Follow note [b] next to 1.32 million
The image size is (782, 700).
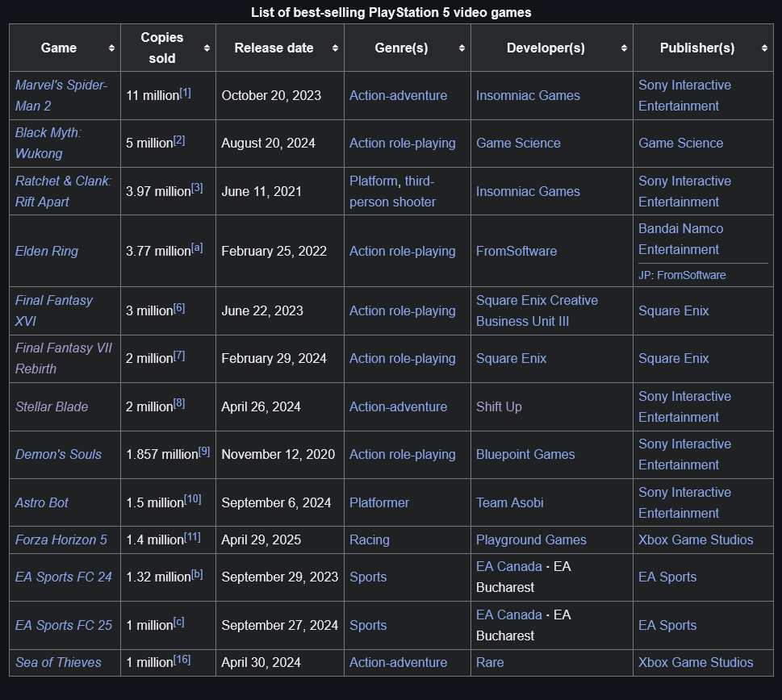pos(197,574)
